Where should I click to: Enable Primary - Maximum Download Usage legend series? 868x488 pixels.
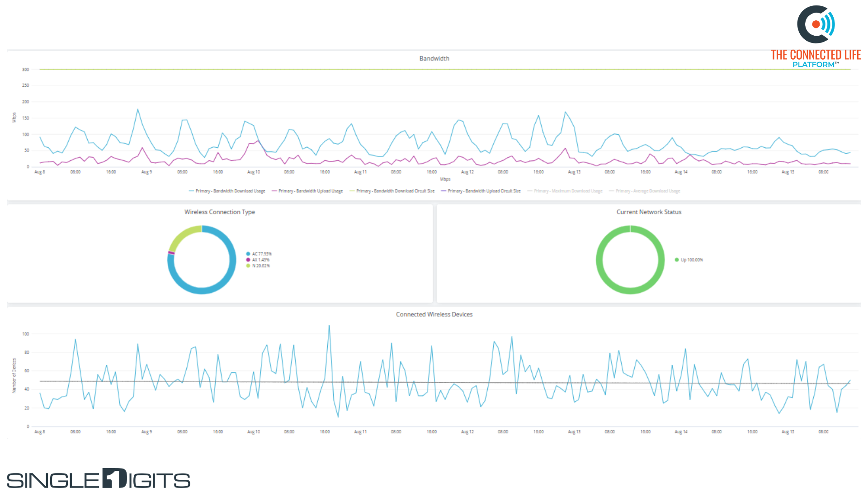click(x=565, y=191)
